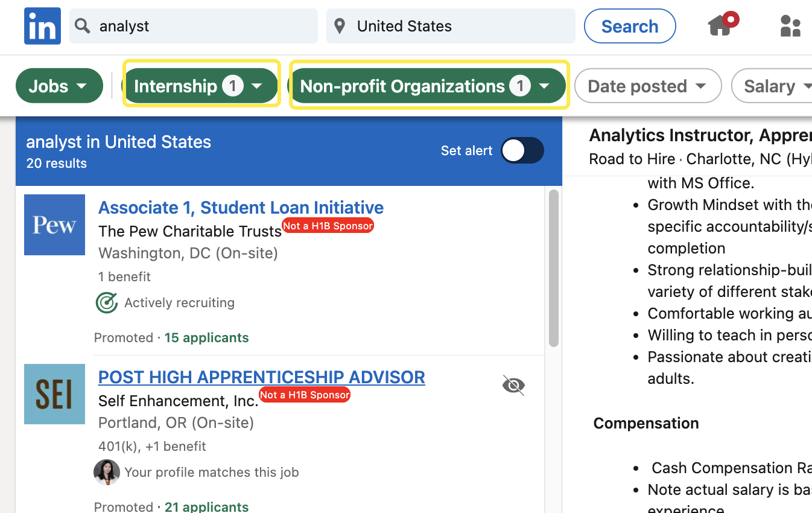This screenshot has height=513, width=812.
Task: Click the 15 applicants text
Action: [206, 337]
